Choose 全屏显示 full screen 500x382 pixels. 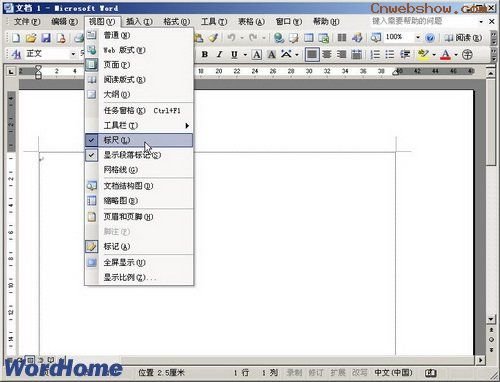(x=139, y=263)
